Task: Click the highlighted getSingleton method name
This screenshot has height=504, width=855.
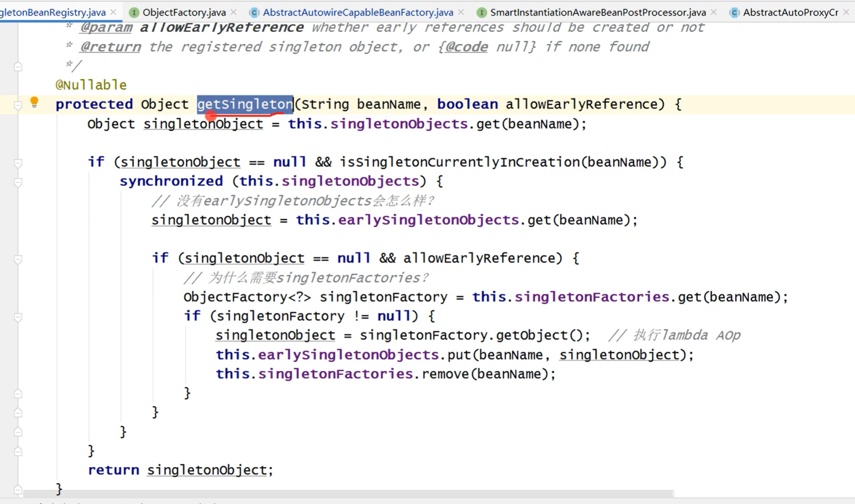Action: click(x=244, y=104)
